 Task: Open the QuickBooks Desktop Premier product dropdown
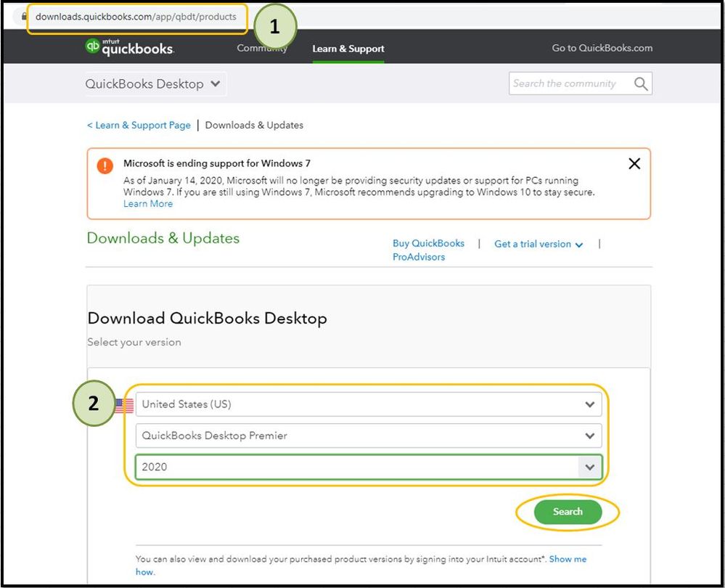(x=369, y=436)
